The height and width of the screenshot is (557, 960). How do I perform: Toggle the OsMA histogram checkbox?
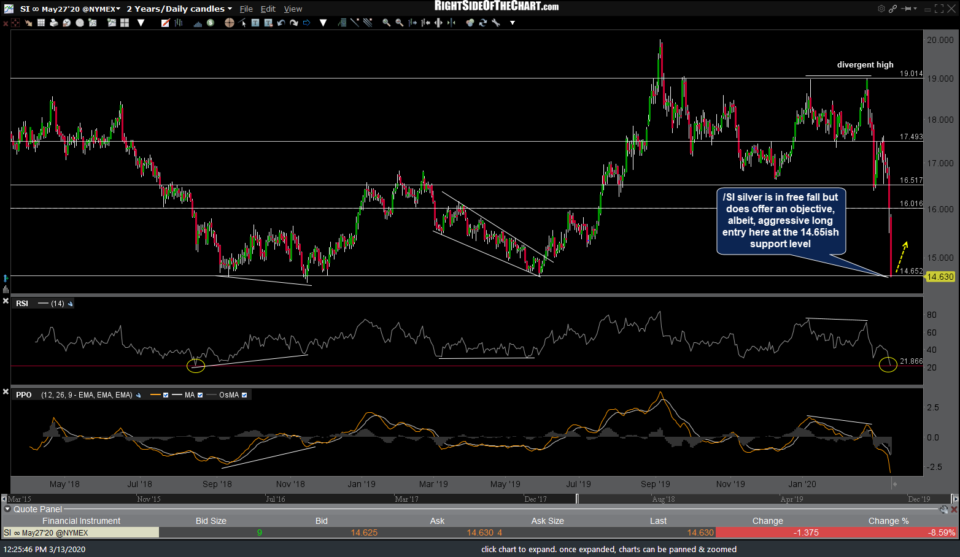pyautogui.click(x=244, y=395)
